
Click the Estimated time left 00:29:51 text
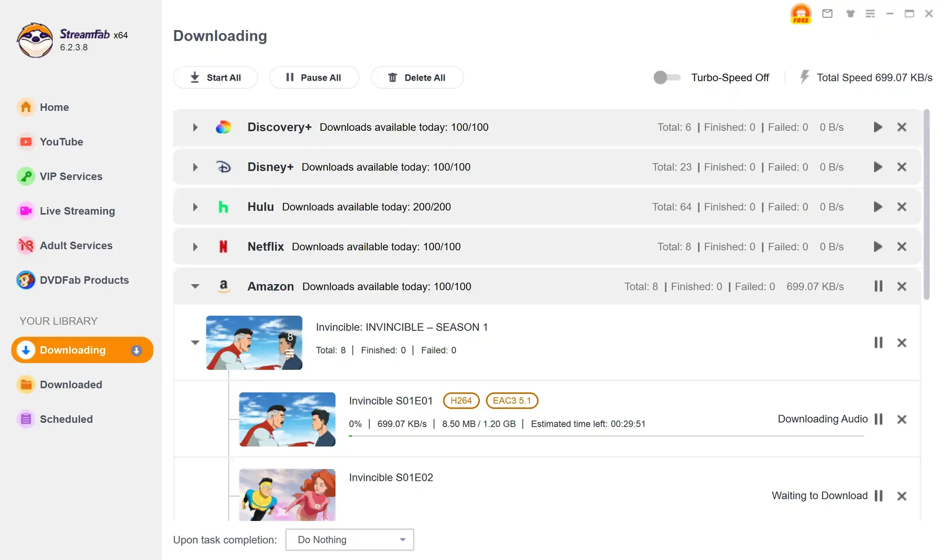click(588, 424)
